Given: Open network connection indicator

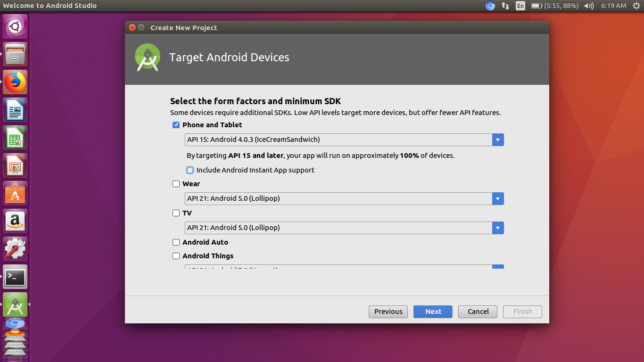Looking at the screenshot, I should point(505,6).
